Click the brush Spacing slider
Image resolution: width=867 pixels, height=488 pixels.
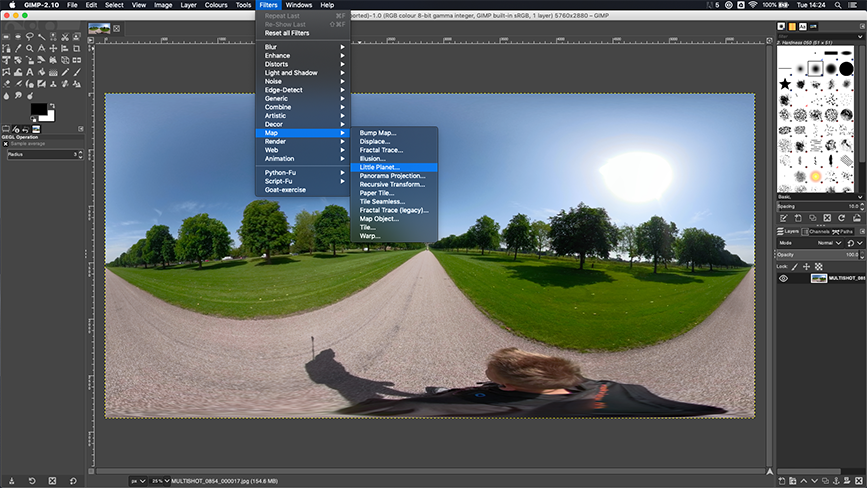pyautogui.click(x=819, y=206)
